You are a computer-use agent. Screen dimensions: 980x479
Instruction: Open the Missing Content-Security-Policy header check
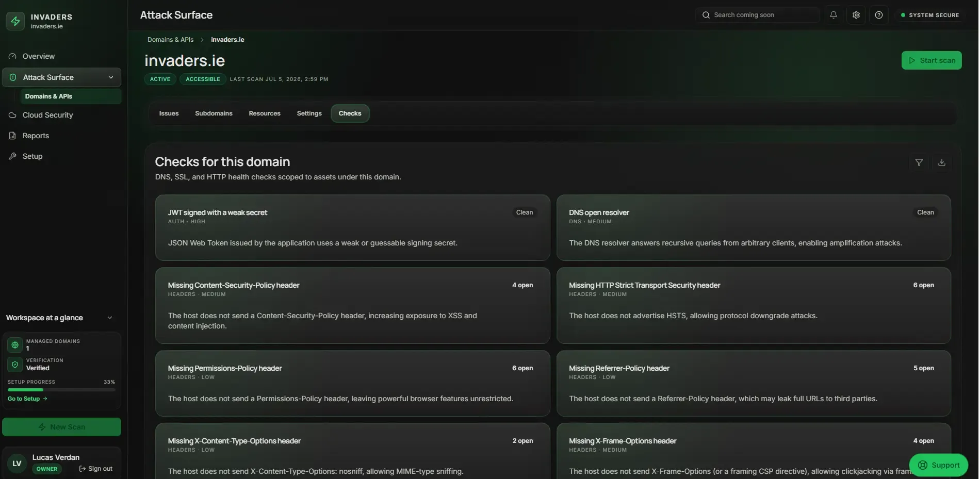coord(353,305)
